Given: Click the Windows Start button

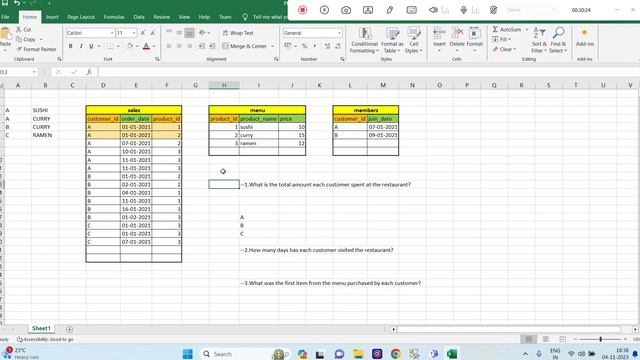Looking at the screenshot, I should (x=187, y=353).
